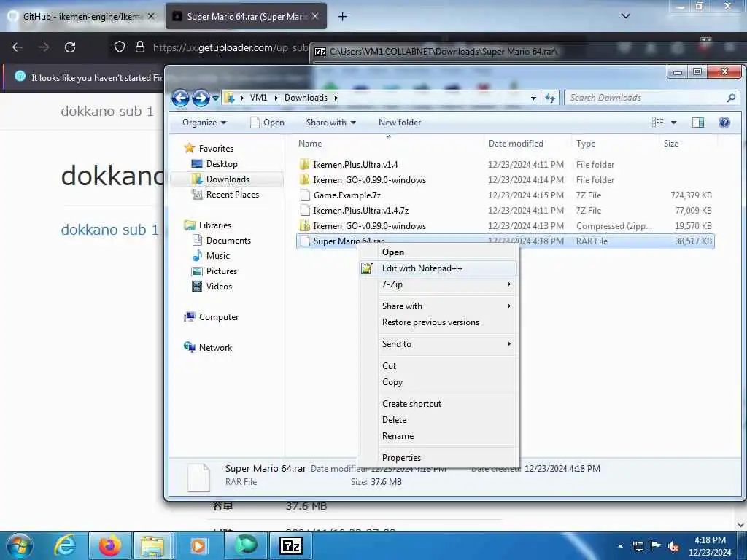Sort files by Name column header
Screen dimensions: 747x560
(x=310, y=144)
